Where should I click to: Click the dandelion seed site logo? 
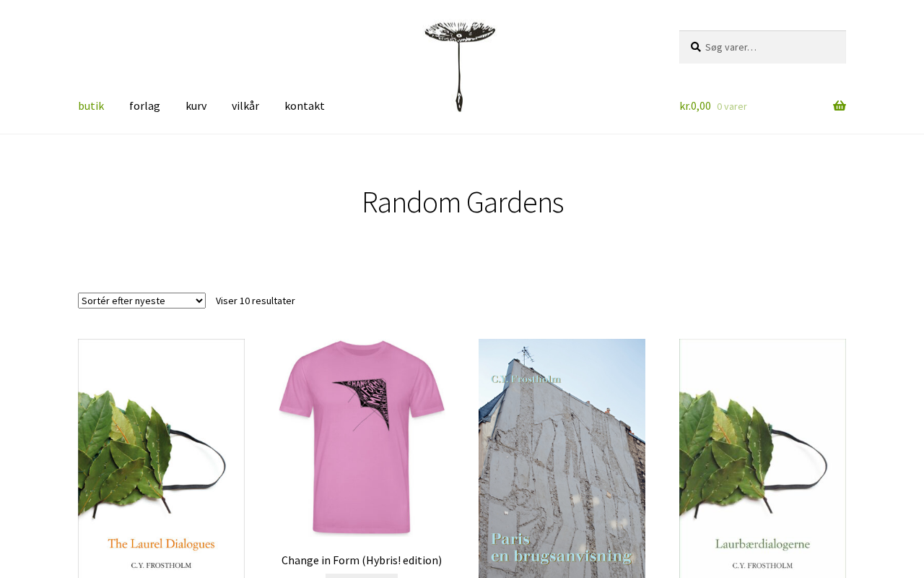(460, 66)
